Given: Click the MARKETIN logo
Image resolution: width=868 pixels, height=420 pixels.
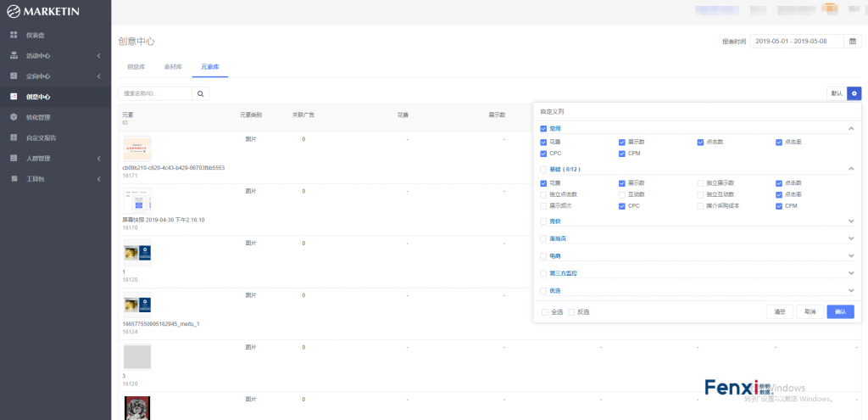Looking at the screenshot, I should tap(44, 11).
